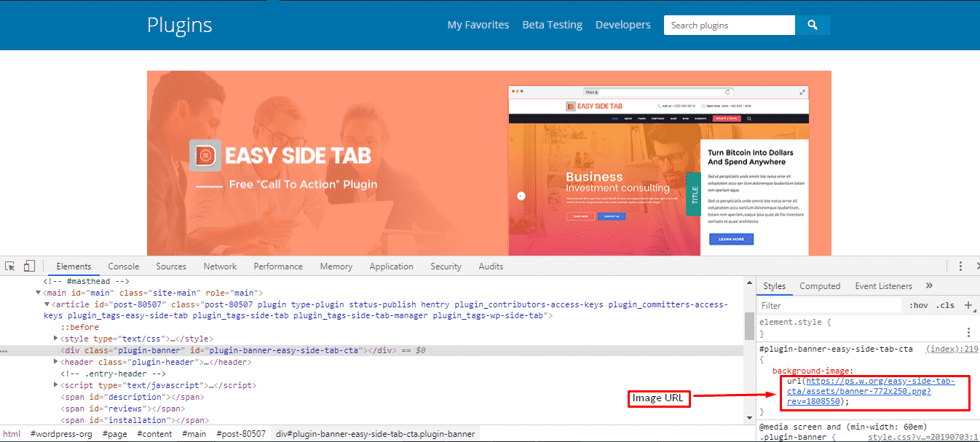This screenshot has height=442, width=980.
Task: Select the .entry-header comment row
Action: (x=113, y=374)
